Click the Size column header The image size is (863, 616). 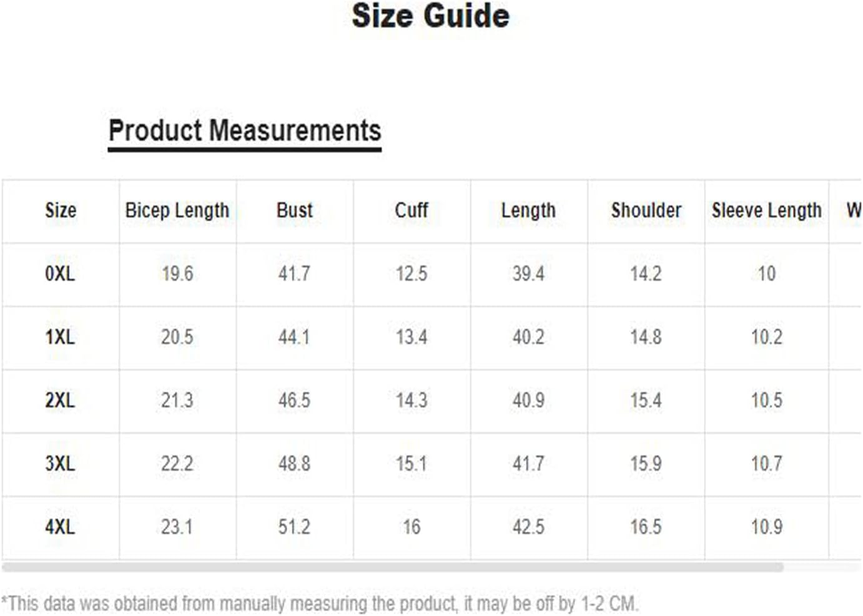(61, 210)
